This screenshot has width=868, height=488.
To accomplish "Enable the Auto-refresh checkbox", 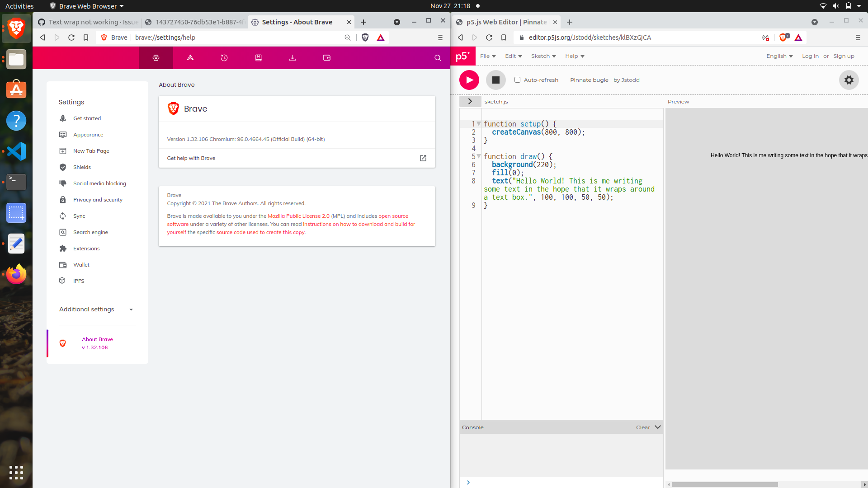I will tap(517, 80).
